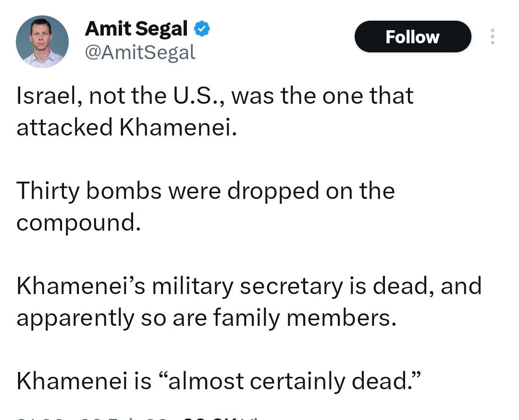Image resolution: width=519 pixels, height=420 pixels.
Task: Click the @AmitSegal handle
Action: [140, 52]
